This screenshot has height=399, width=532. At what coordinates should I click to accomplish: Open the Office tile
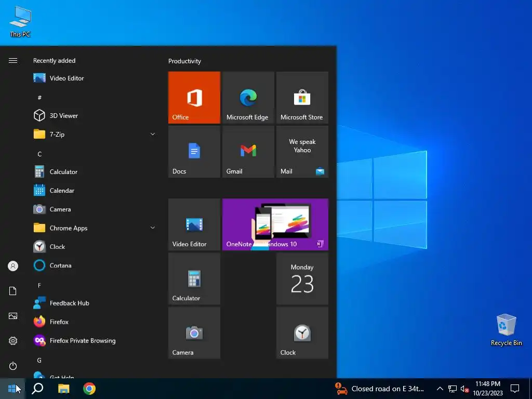194,97
